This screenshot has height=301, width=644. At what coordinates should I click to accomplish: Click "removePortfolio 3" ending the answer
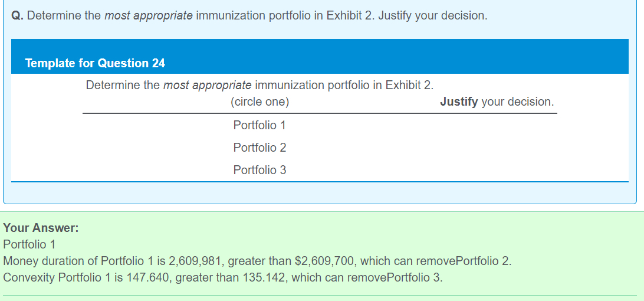tap(399, 277)
